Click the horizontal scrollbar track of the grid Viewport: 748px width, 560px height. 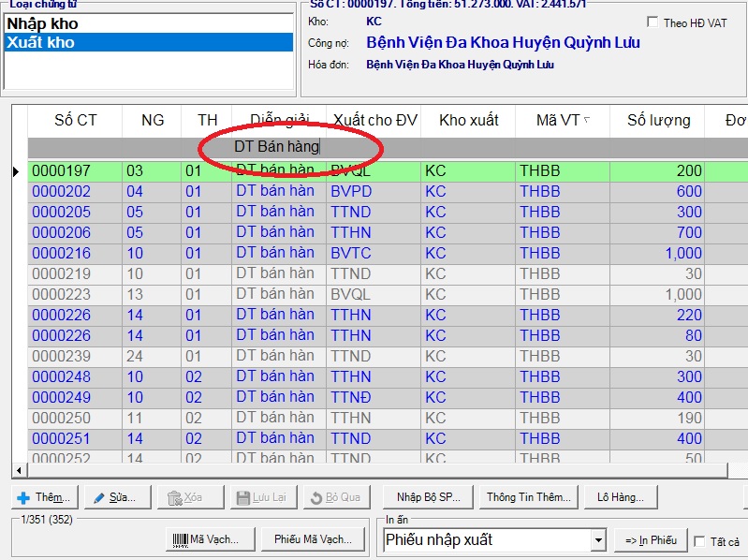377,471
